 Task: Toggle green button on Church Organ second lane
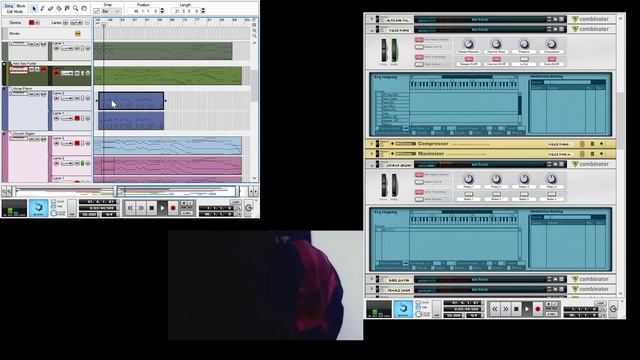click(x=82, y=163)
